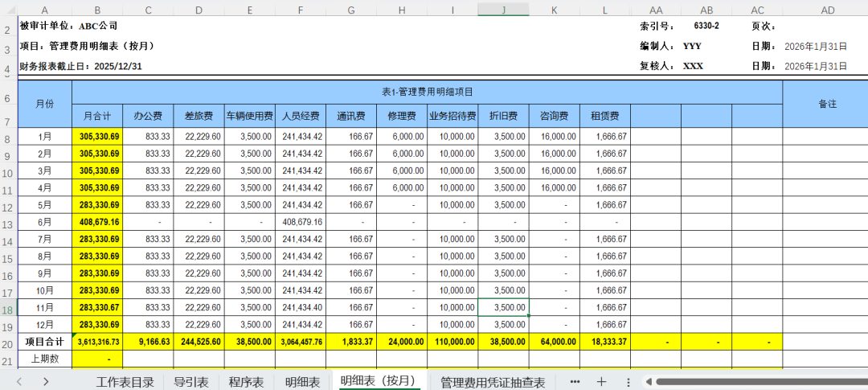The height and width of the screenshot is (390, 868).
Task: Select row 13 header
Action: [7, 222]
